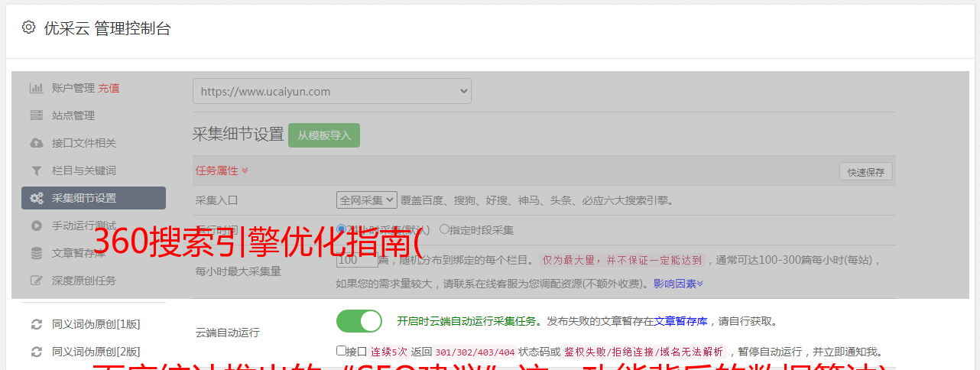Check the 接口 连续5次 checkbox
Image resolution: width=980 pixels, height=370 pixels.
[x=341, y=351]
